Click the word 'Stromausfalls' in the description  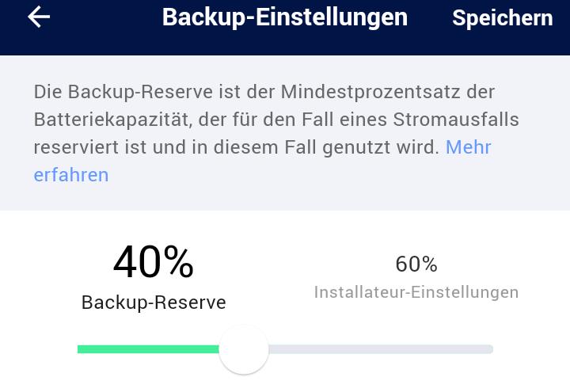456,120
